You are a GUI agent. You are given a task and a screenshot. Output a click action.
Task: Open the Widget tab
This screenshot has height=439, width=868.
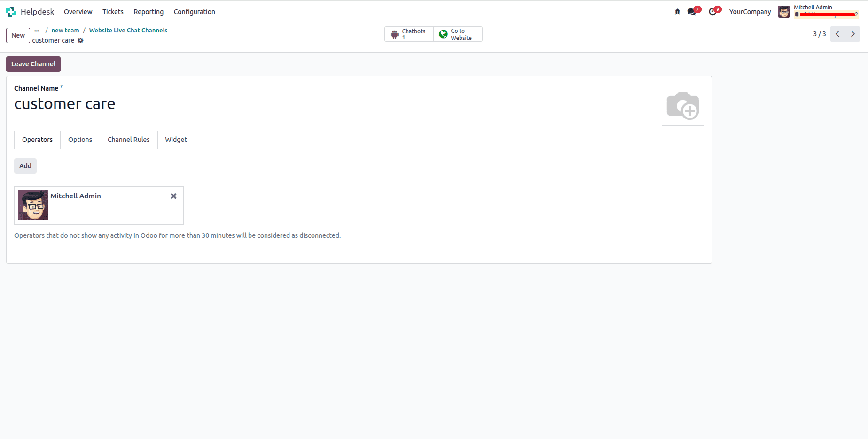point(176,140)
